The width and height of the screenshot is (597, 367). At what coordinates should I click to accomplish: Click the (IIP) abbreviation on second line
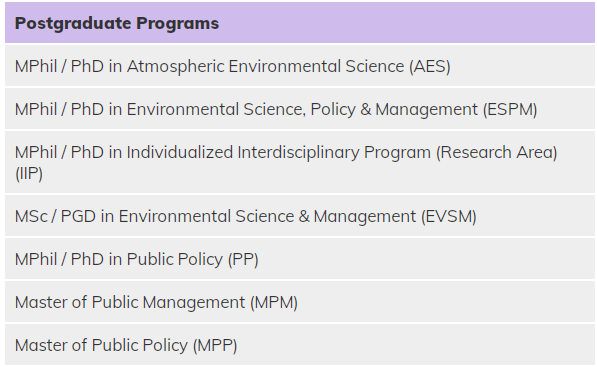(29, 174)
